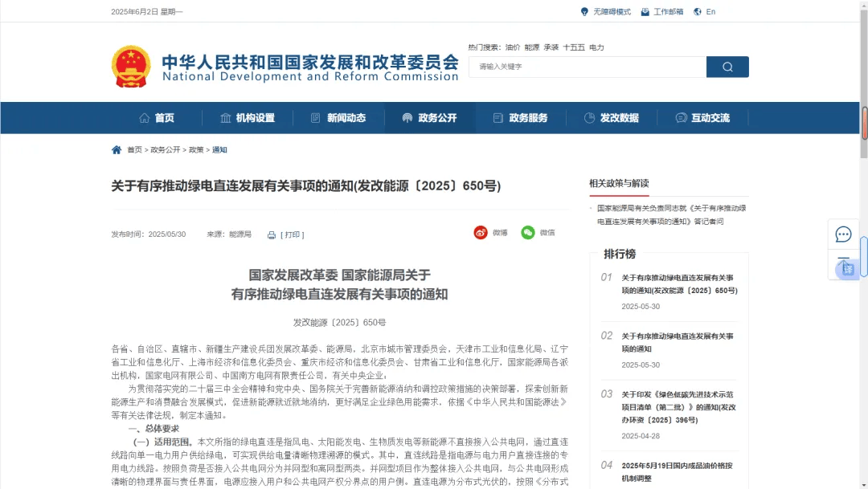This screenshot has height=489, width=868.
Task: Click the ranking date 2025-04-28
Action: click(641, 436)
